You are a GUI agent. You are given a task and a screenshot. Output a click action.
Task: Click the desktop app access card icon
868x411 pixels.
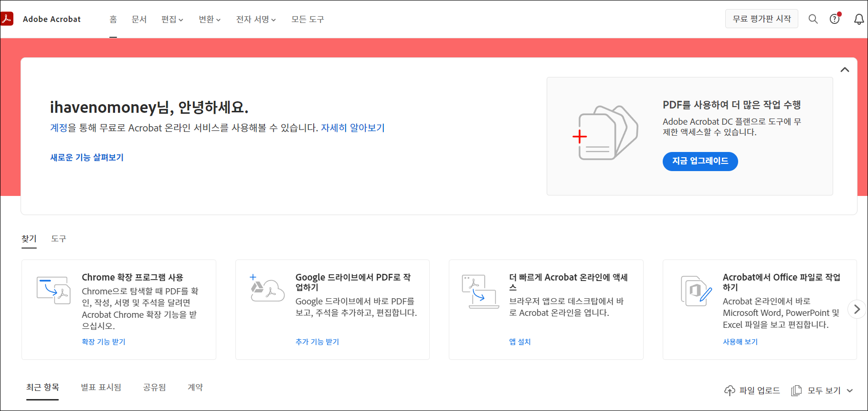click(x=480, y=291)
